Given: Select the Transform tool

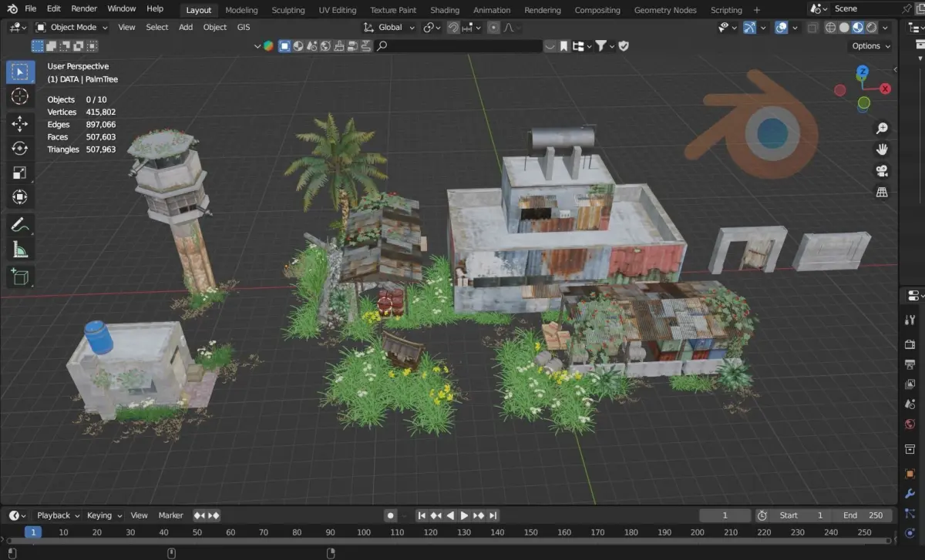Looking at the screenshot, I should coord(20,197).
